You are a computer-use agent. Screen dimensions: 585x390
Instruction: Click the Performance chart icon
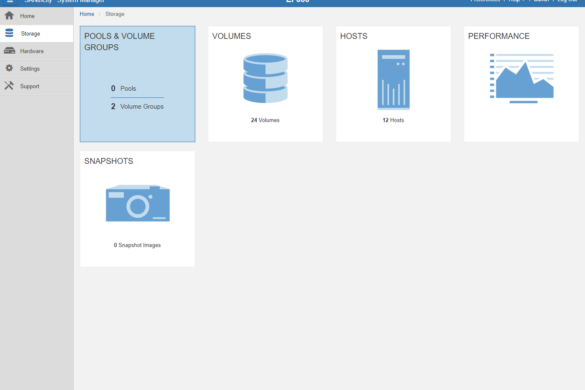point(522,78)
